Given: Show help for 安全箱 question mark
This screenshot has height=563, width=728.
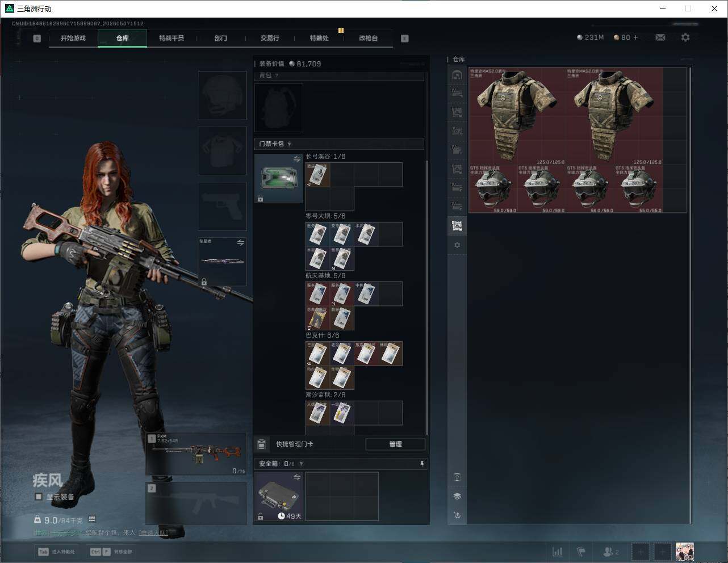Looking at the screenshot, I should point(301,464).
